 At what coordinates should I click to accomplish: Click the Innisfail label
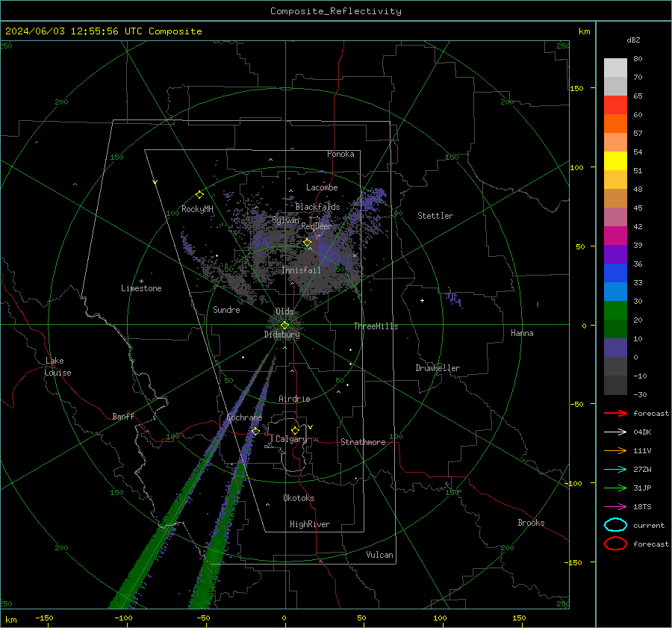click(x=301, y=270)
